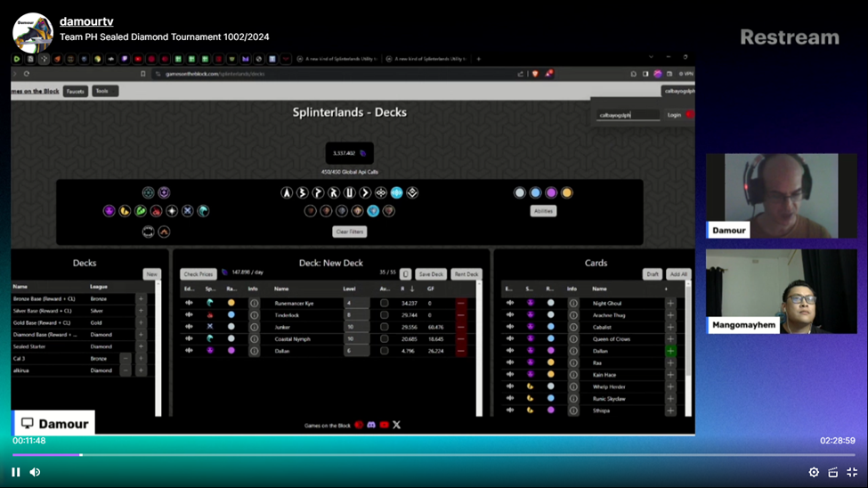The image size is (868, 488).
Task: Click the Save Deck button
Action: pos(431,274)
